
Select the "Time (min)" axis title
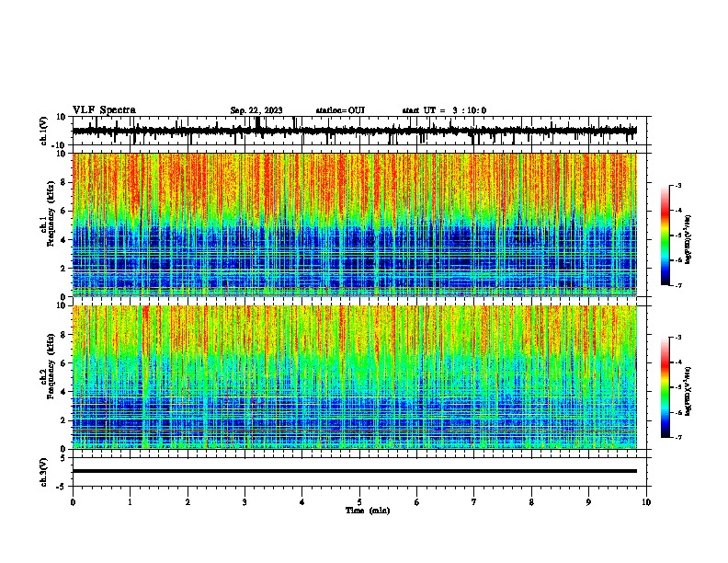(x=368, y=511)
